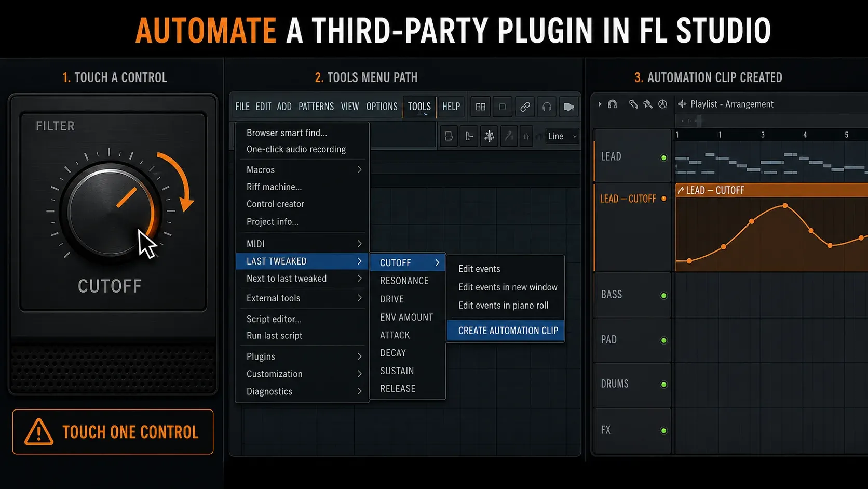Mute the FX track green LED

click(x=663, y=430)
